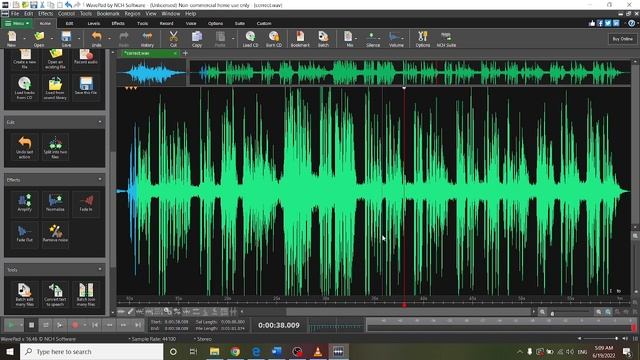
Task: Click the Copy toolbar icon
Action: coord(197,39)
